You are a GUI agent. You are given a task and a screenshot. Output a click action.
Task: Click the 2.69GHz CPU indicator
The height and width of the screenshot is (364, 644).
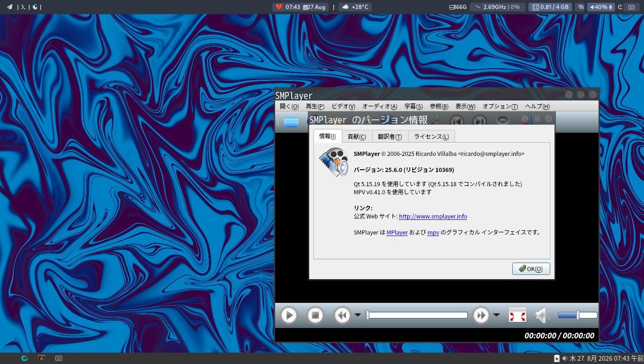pyautogui.click(x=497, y=7)
